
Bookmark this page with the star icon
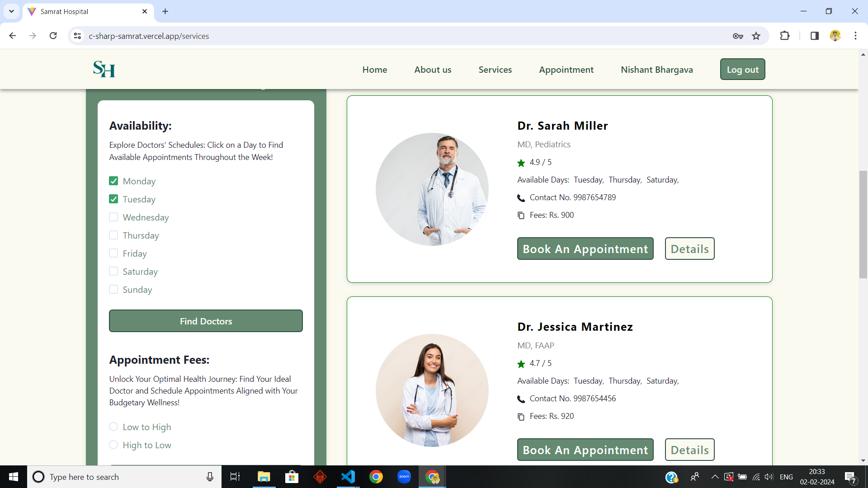click(x=756, y=36)
